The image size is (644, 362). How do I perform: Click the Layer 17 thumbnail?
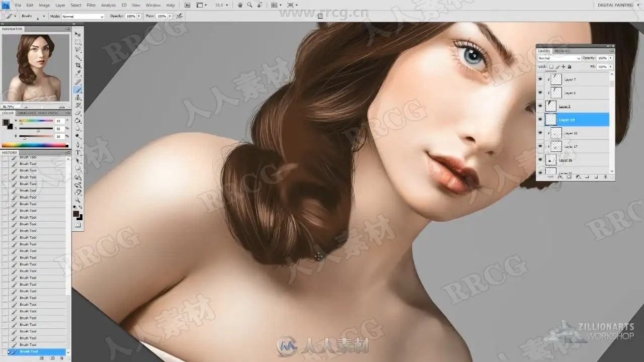(x=556, y=146)
